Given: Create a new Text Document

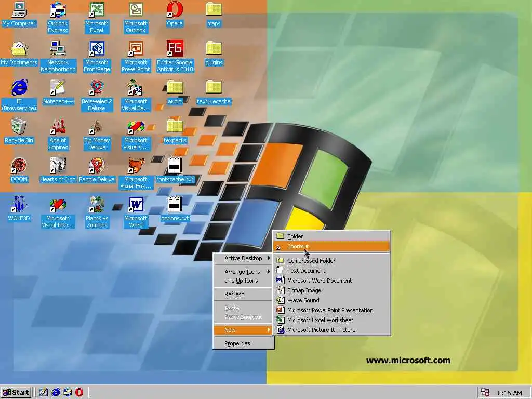Looking at the screenshot, I should 331,270.
